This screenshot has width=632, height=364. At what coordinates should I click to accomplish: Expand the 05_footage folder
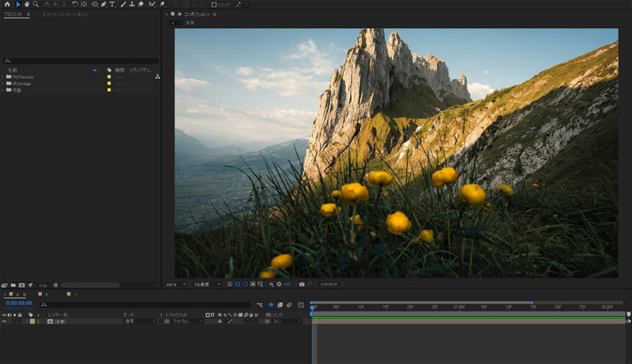click(x=3, y=83)
